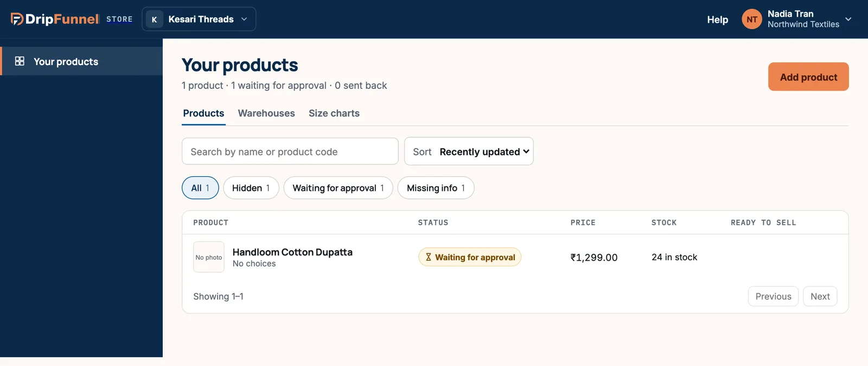Click the No photo thumbnail
This screenshot has height=366, width=868.
(x=209, y=257)
